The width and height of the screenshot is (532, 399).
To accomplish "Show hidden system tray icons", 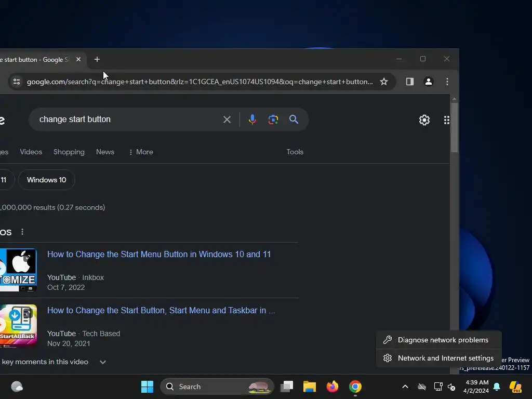I will coord(405,387).
